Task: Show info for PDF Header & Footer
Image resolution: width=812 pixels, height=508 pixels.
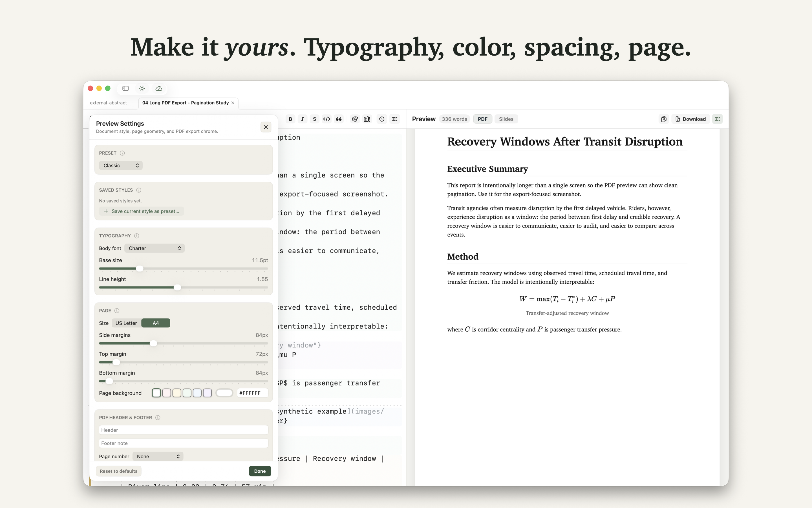Action: point(158,417)
